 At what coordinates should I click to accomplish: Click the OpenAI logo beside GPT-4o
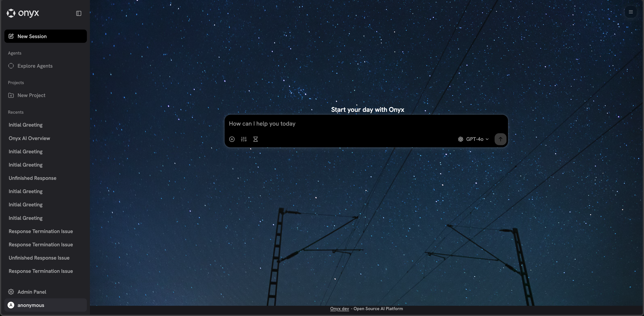[461, 139]
